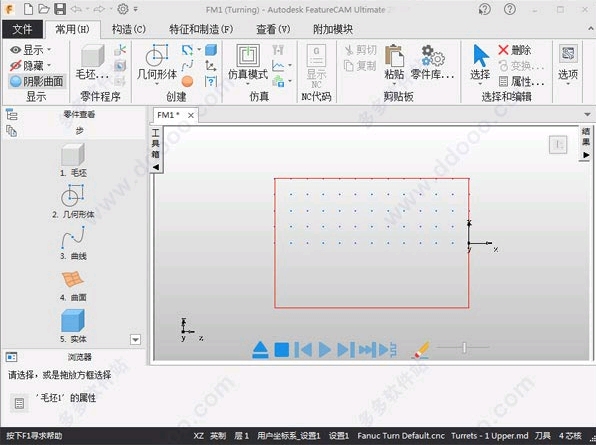Open document tab list dropdown arrow
The image size is (596, 446).
587,114
